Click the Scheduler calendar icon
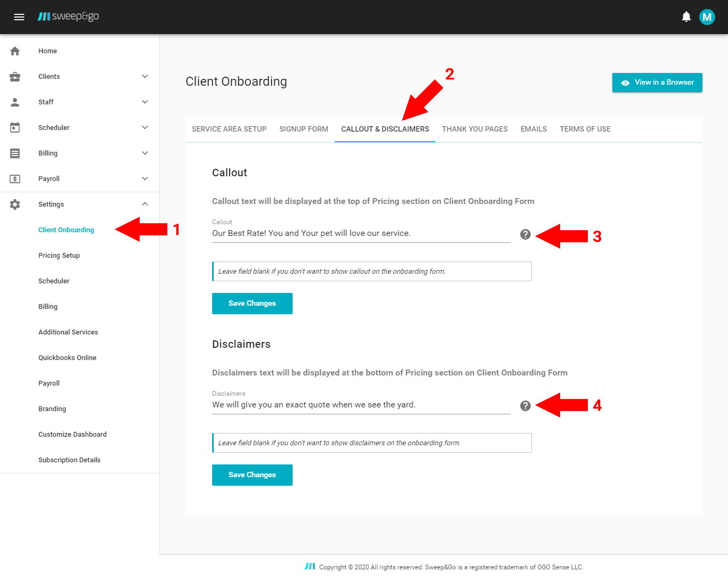Viewport: 728px width, 580px height. coord(15,128)
